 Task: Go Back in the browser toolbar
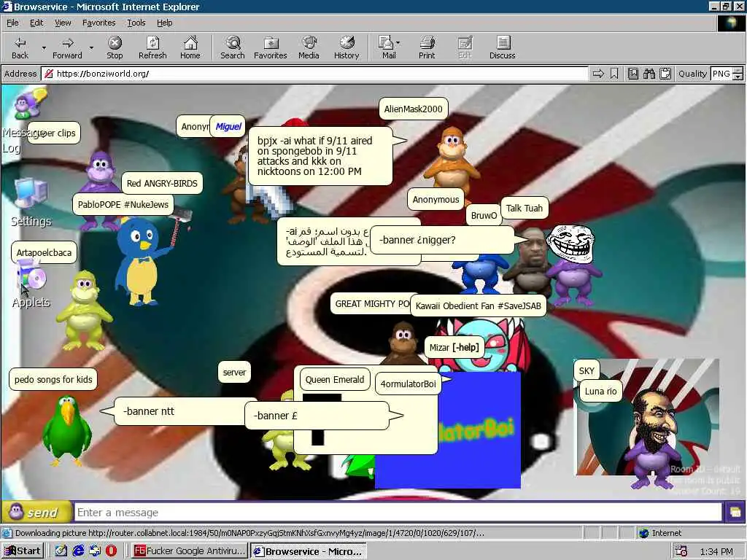coord(20,47)
